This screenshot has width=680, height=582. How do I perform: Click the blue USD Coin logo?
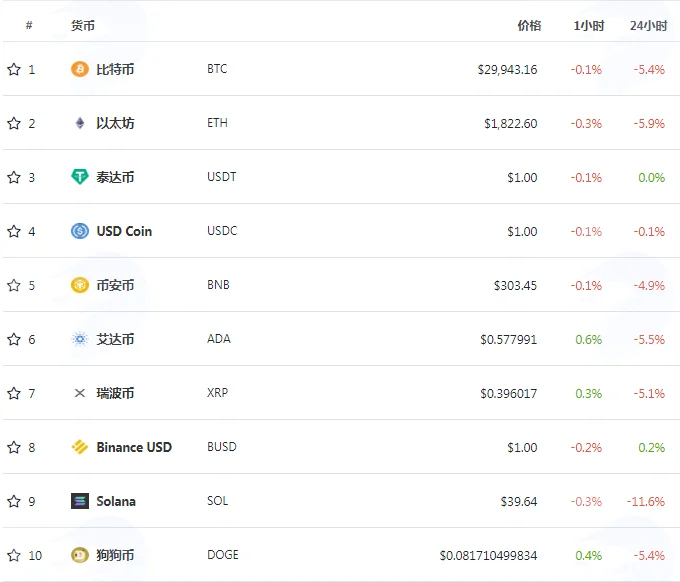tap(80, 231)
